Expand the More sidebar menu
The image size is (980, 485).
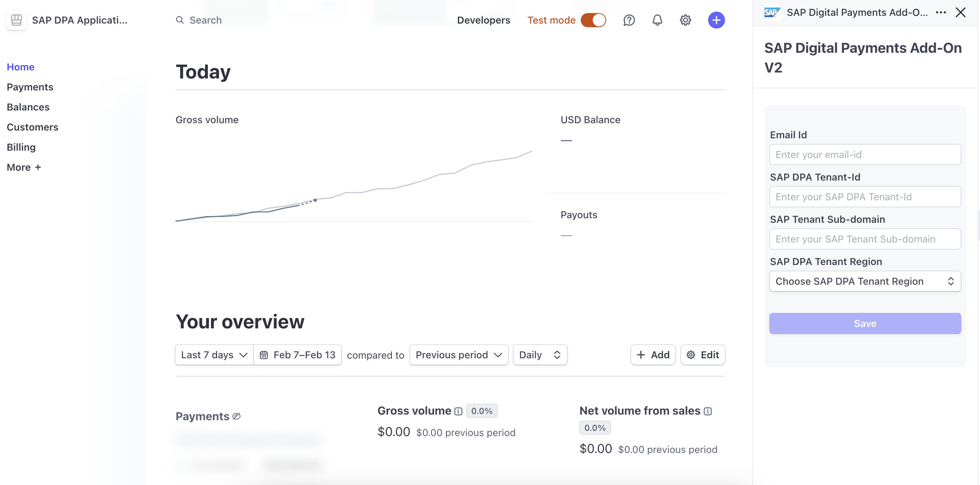point(24,167)
